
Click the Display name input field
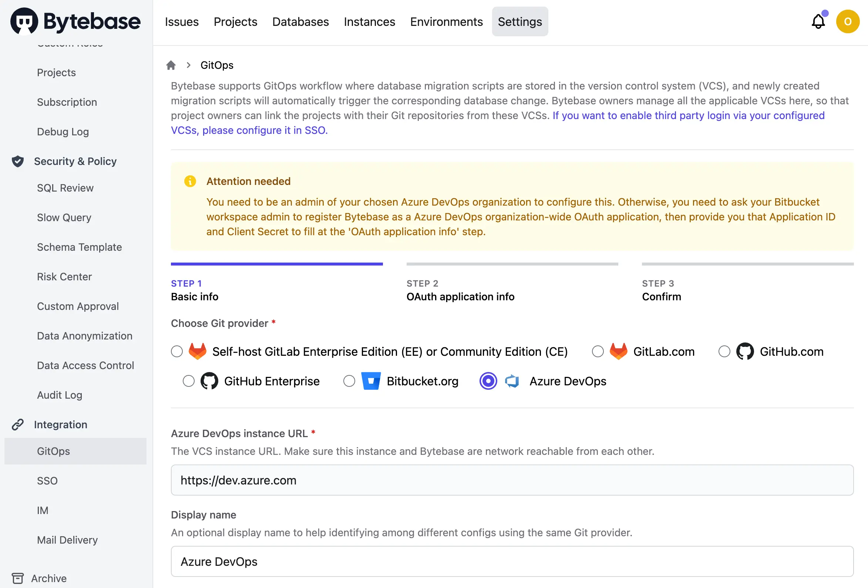512,561
